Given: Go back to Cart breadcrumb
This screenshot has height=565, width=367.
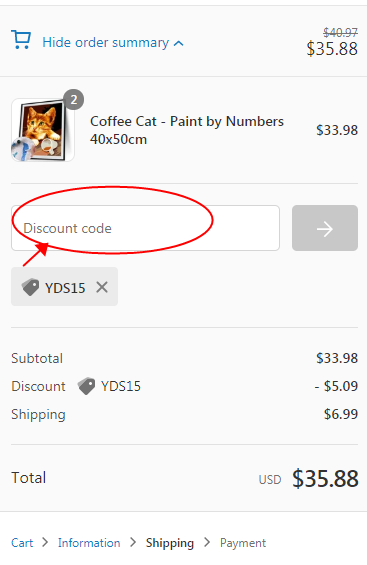Looking at the screenshot, I should click(x=22, y=543).
